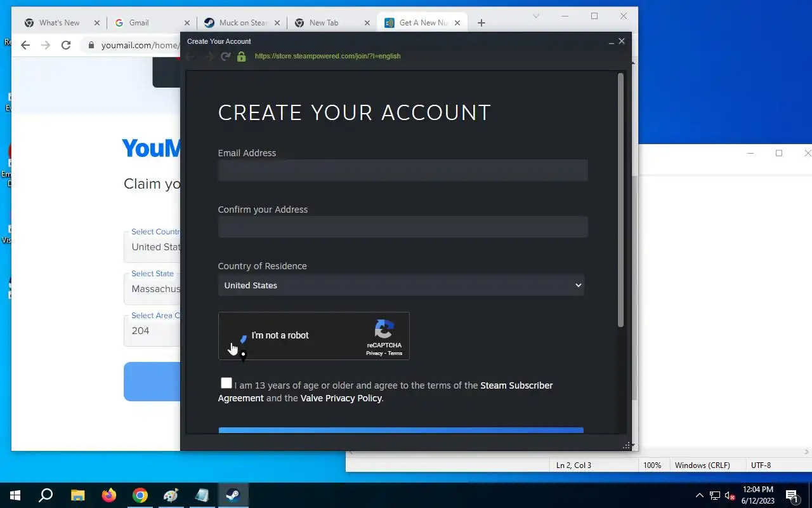Open Windows taskbar search
Screen dimensions: 812x508
coord(46,495)
